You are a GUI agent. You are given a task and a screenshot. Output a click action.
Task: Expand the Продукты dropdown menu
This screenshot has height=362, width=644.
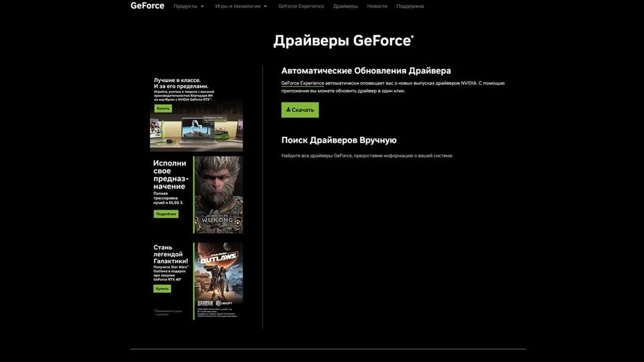(189, 6)
